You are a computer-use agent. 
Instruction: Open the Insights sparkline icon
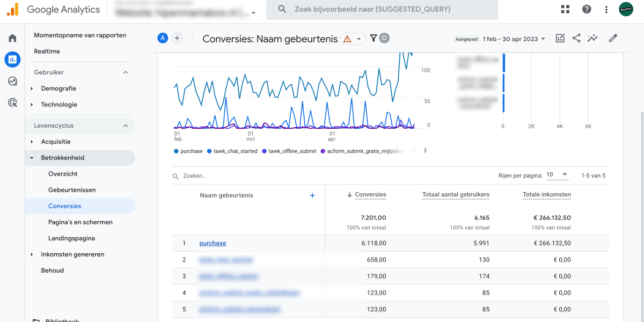click(592, 38)
